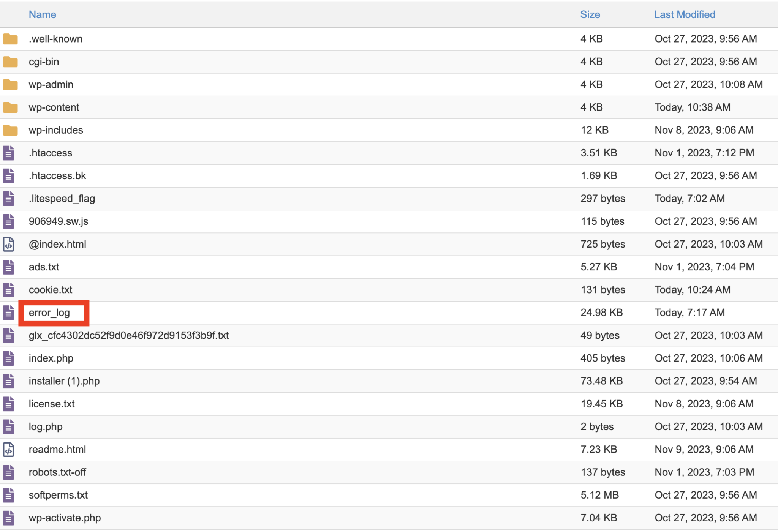This screenshot has width=778, height=532.
Task: Open the index.php file entry
Action: (x=51, y=358)
